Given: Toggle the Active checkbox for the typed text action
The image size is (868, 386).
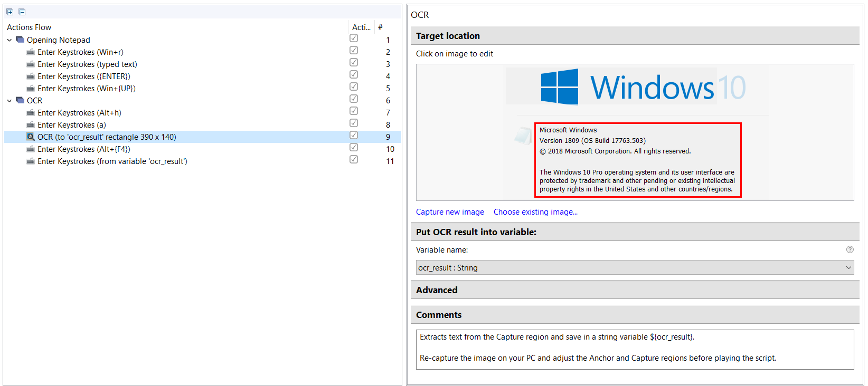Looking at the screenshot, I should coord(354,62).
